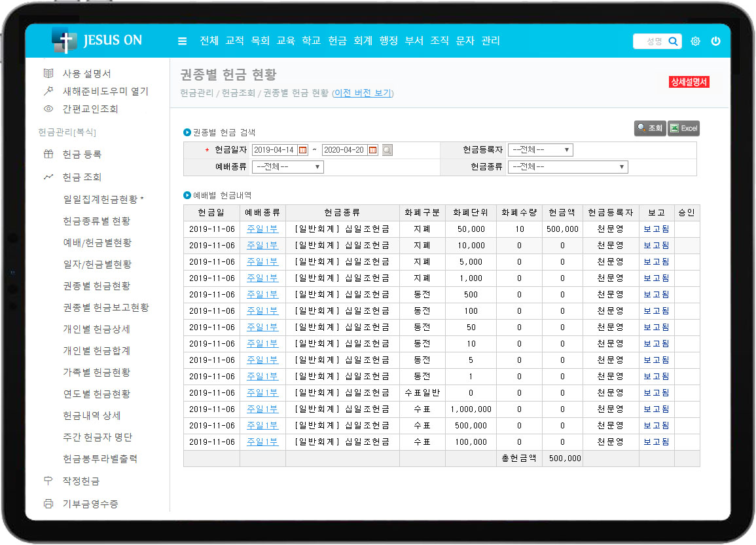
Task: Click the date range search icon
Action: click(x=387, y=150)
